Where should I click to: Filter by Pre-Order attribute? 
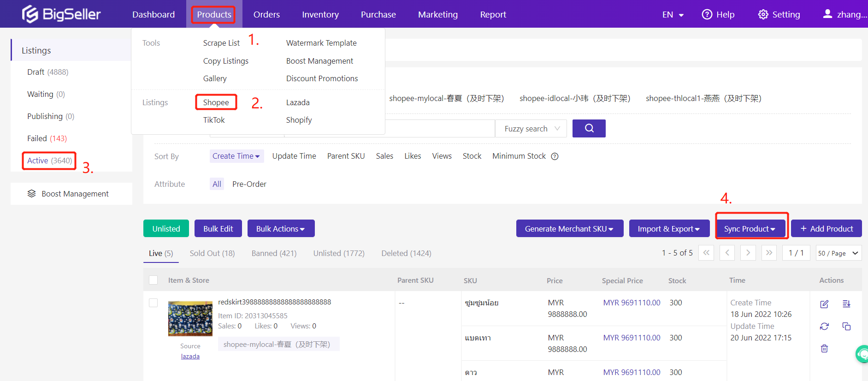249,184
